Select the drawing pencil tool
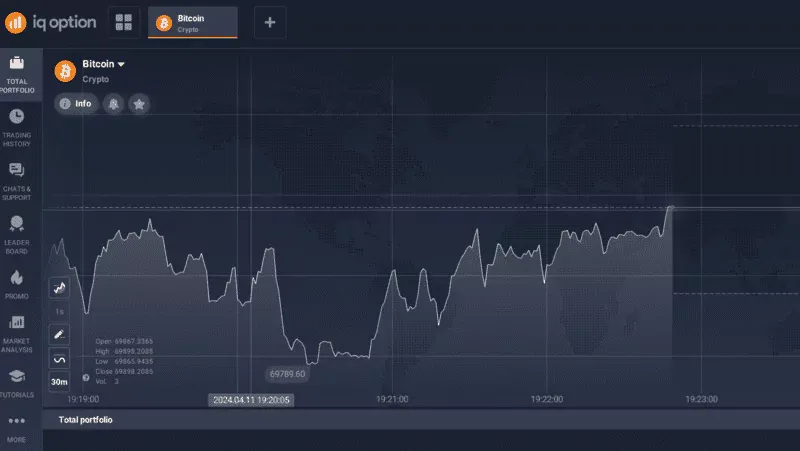 pyautogui.click(x=59, y=335)
